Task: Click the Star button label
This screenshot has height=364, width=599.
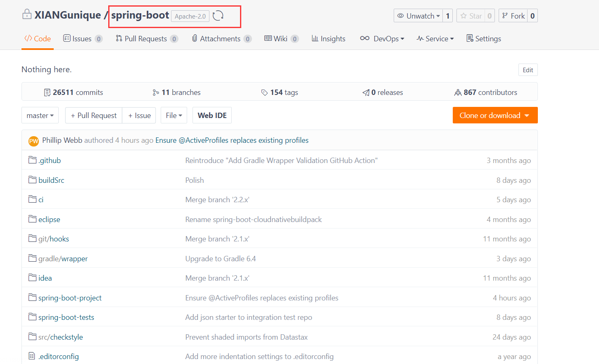Action: [475, 16]
